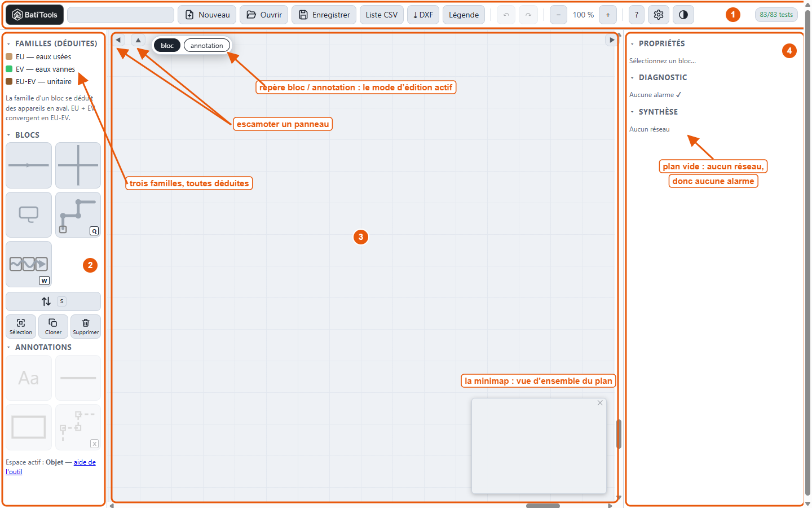Export the plan as DXF
Screen dimensions: 812x508
coord(423,15)
